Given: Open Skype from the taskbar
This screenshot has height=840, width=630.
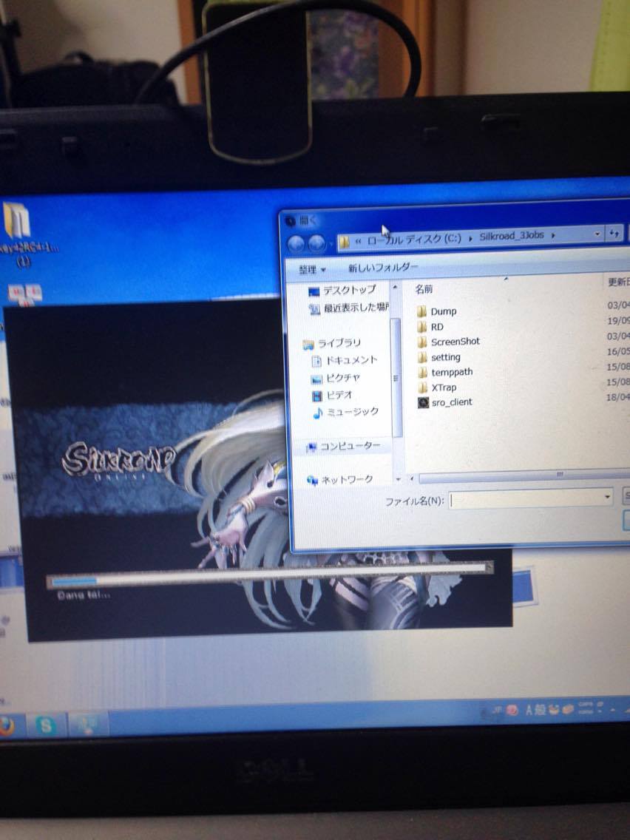Looking at the screenshot, I should pos(46,725).
